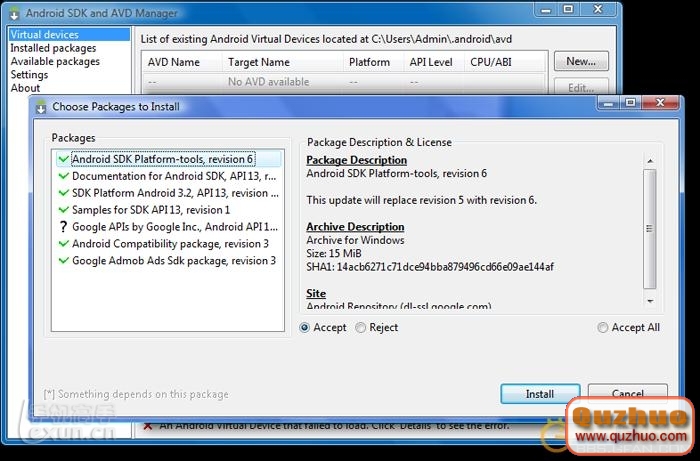This screenshot has width=700, height=461.
Task: Click the API Level column header
Action: click(433, 62)
